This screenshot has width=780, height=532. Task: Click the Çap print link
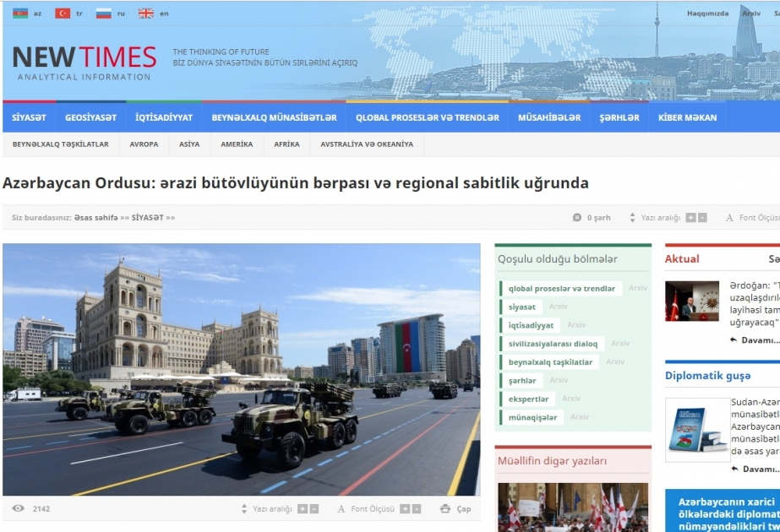pos(464,508)
